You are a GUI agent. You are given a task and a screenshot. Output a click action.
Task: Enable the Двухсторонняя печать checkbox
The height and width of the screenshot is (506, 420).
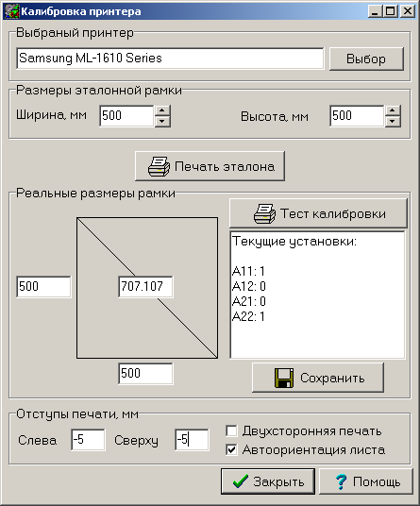(231, 430)
